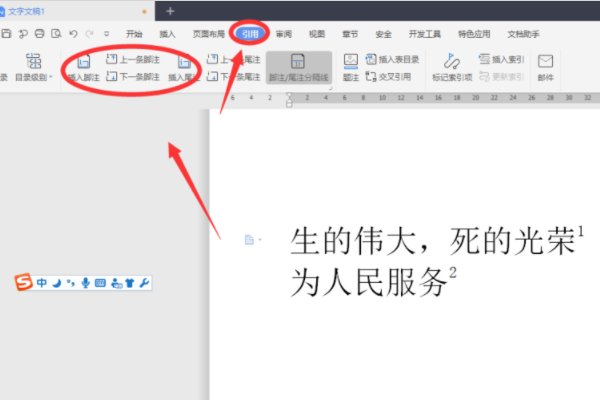
Task: Click 插入脚注 to insert a footnote
Action: pyautogui.click(x=83, y=67)
